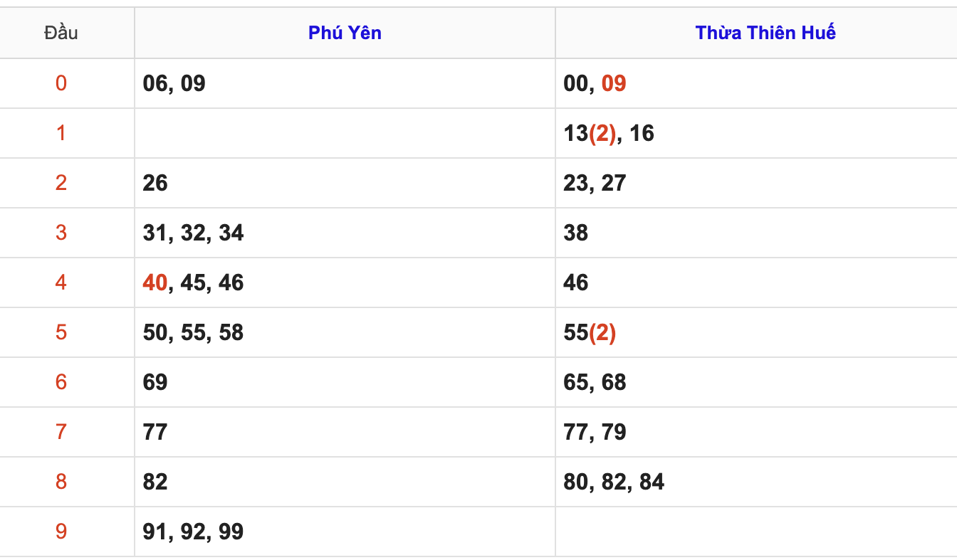Click the red 09 in Thừa Thiên Huế column
957x560 pixels.
tap(614, 83)
